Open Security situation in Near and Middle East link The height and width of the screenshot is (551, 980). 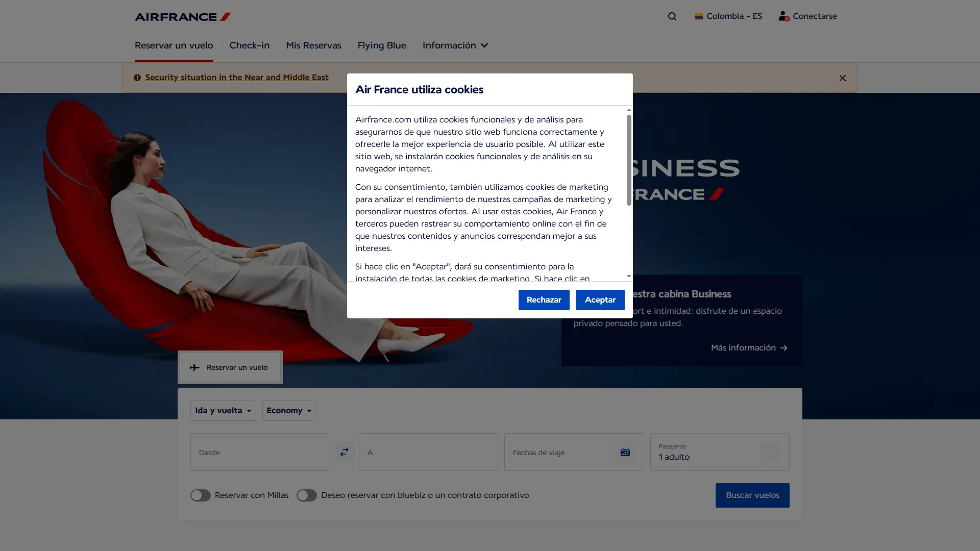click(x=237, y=78)
